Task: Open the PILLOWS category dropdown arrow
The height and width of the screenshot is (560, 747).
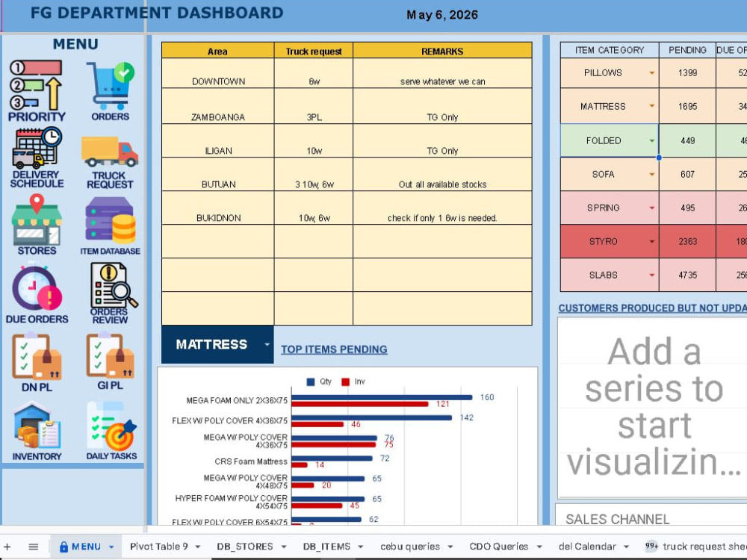Action: pyautogui.click(x=651, y=73)
